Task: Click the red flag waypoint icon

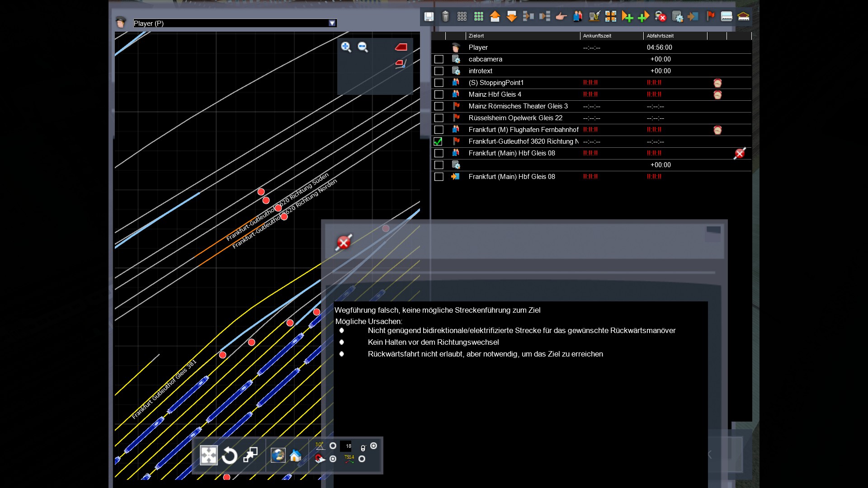Action: point(710,17)
